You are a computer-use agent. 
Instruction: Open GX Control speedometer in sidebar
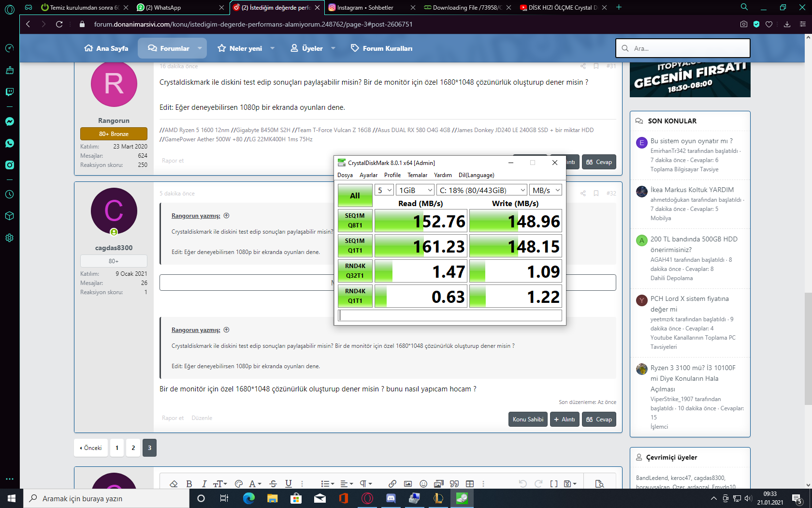click(10, 48)
